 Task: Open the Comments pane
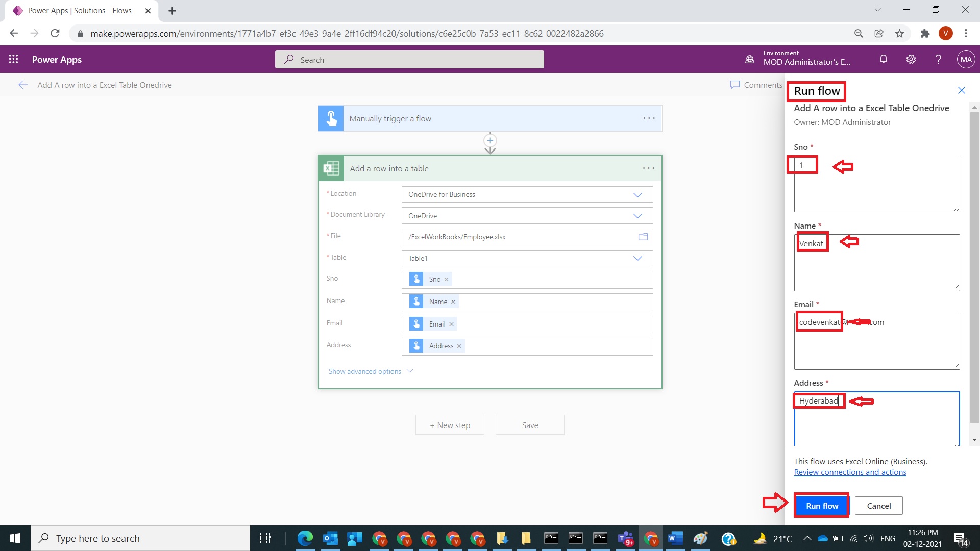(756, 85)
